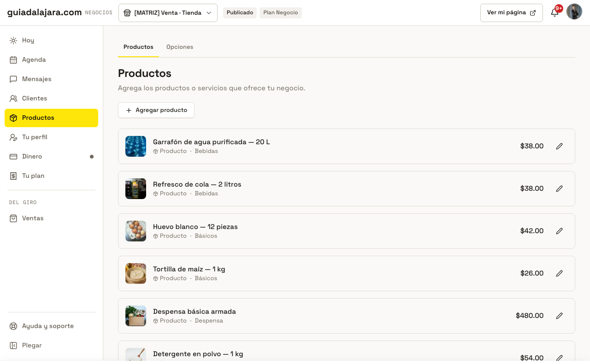
Task: Edit Garrafón de agua purificada pencil icon
Action: (560, 146)
